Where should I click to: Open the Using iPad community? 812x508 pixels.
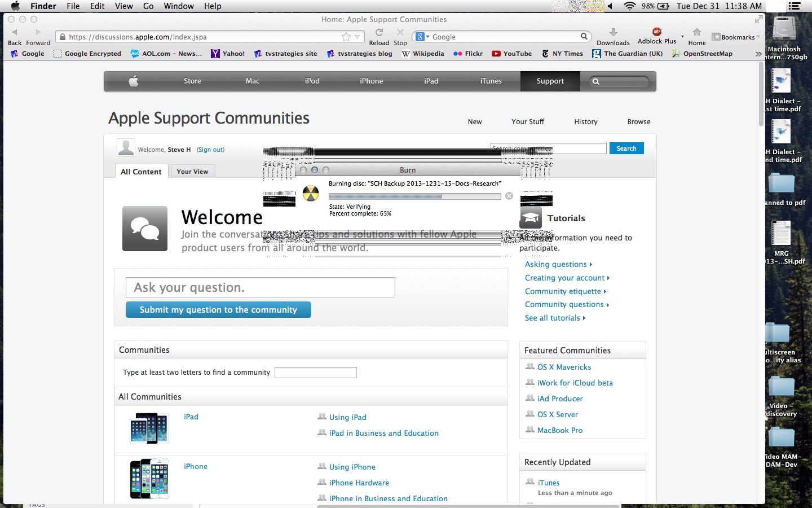(x=348, y=417)
